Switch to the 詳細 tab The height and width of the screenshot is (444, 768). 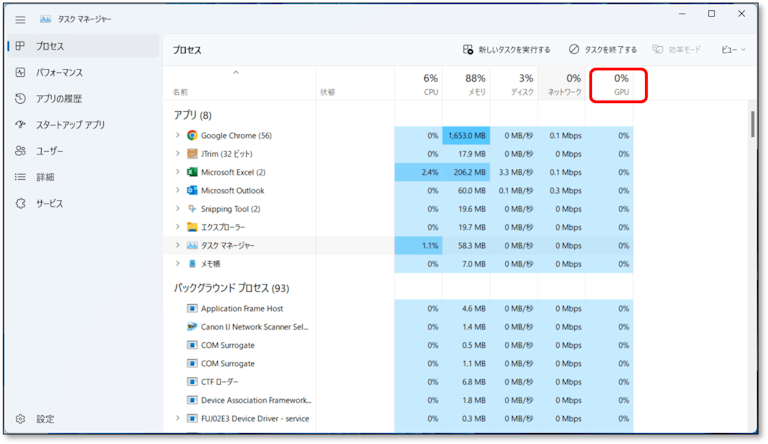[83, 177]
